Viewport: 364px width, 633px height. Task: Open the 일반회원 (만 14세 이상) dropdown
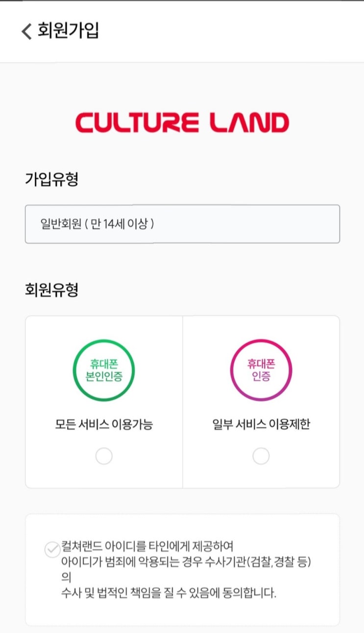pyautogui.click(x=182, y=224)
